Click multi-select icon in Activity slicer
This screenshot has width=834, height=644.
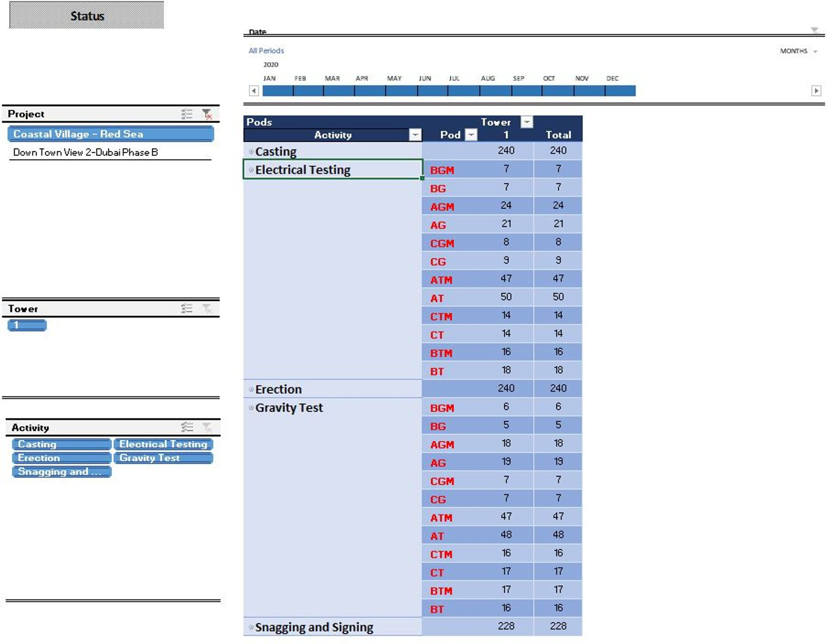(x=186, y=427)
